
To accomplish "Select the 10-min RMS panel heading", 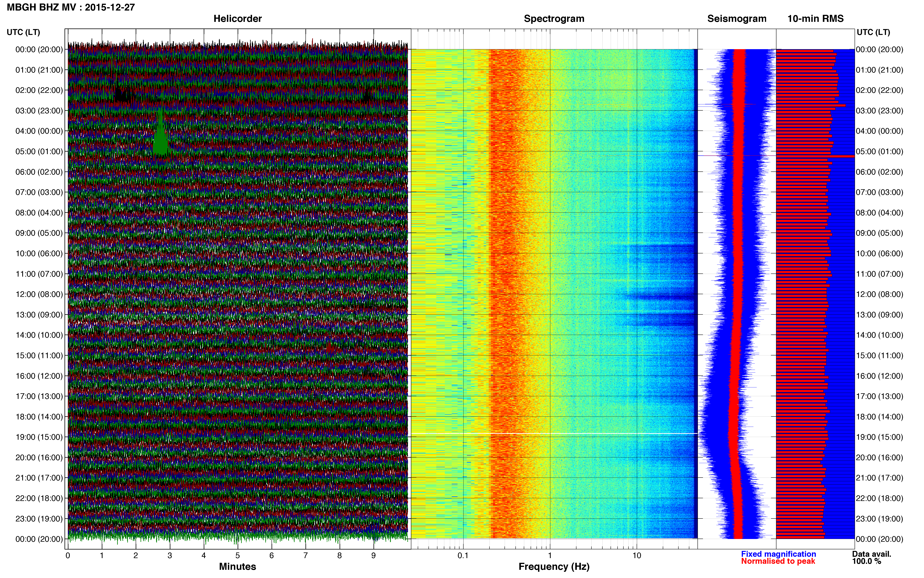I will 816,19.
